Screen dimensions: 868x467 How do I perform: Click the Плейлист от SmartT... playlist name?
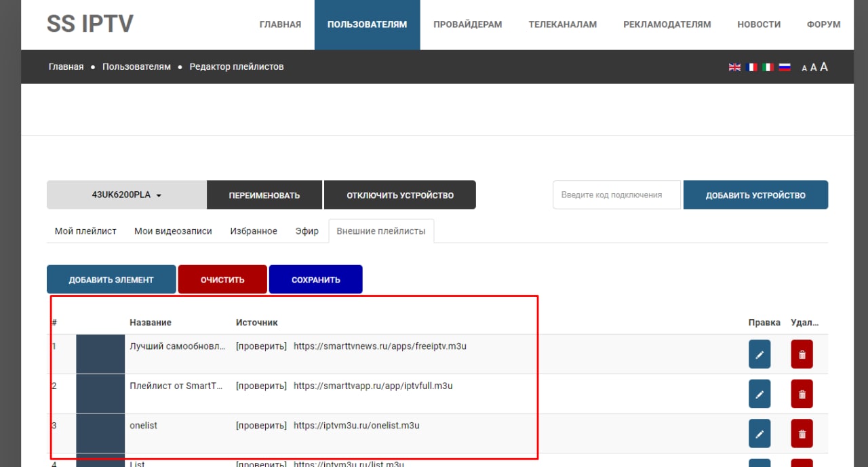(x=177, y=386)
